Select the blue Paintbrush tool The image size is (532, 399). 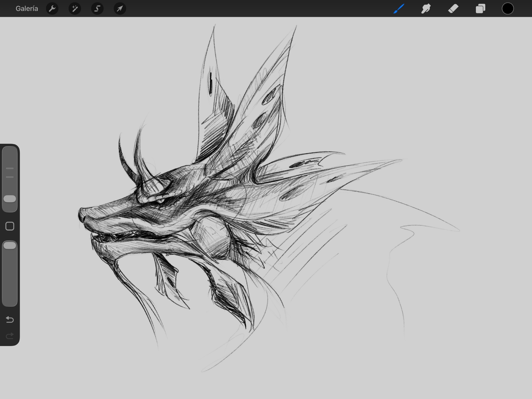(x=399, y=9)
